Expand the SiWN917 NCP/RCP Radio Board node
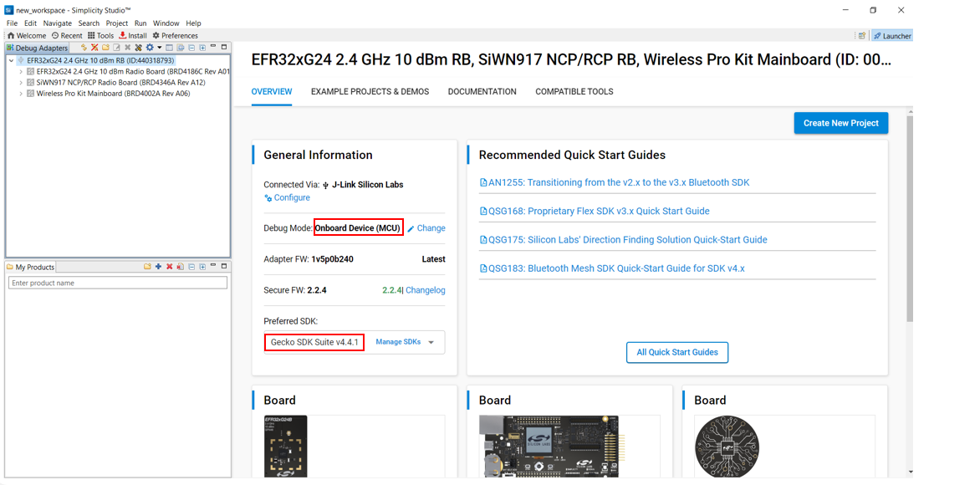Screen dimensions: 980x485 (x=21, y=83)
